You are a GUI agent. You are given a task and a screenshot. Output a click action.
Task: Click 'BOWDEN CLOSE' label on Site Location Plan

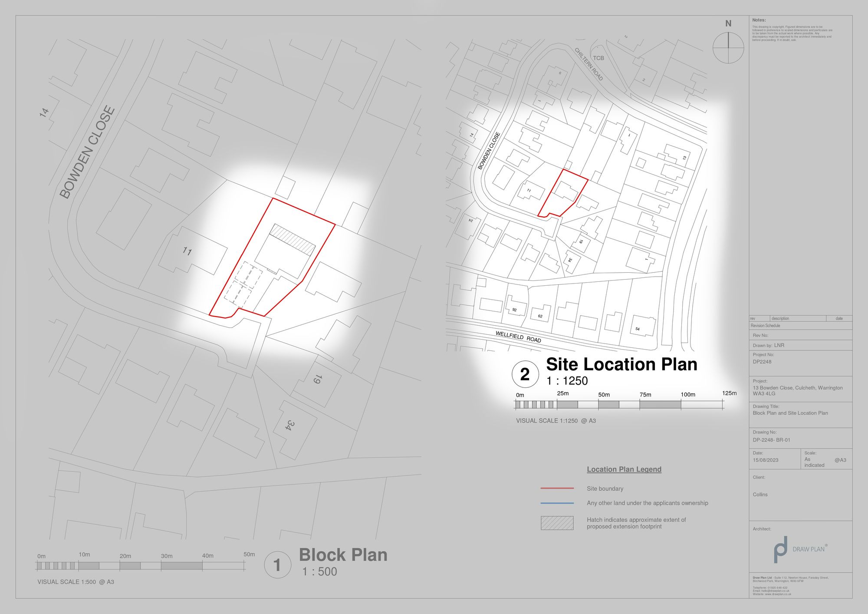pos(489,151)
